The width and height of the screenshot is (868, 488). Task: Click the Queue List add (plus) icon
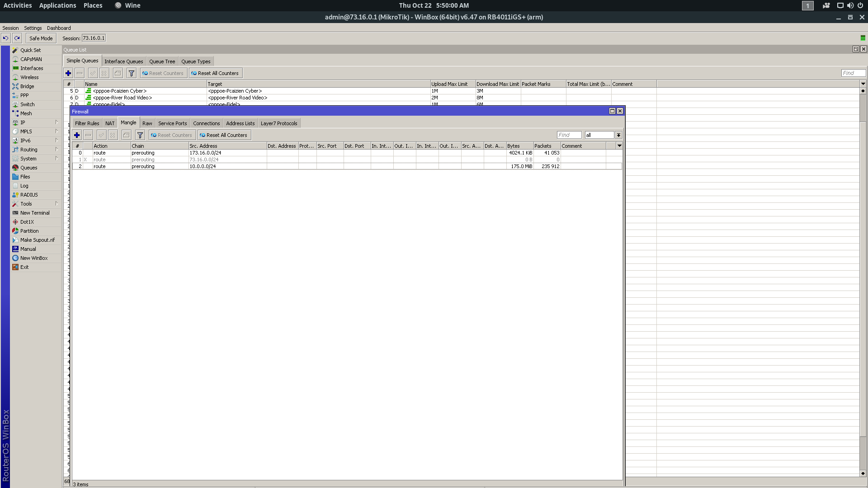pos(68,73)
